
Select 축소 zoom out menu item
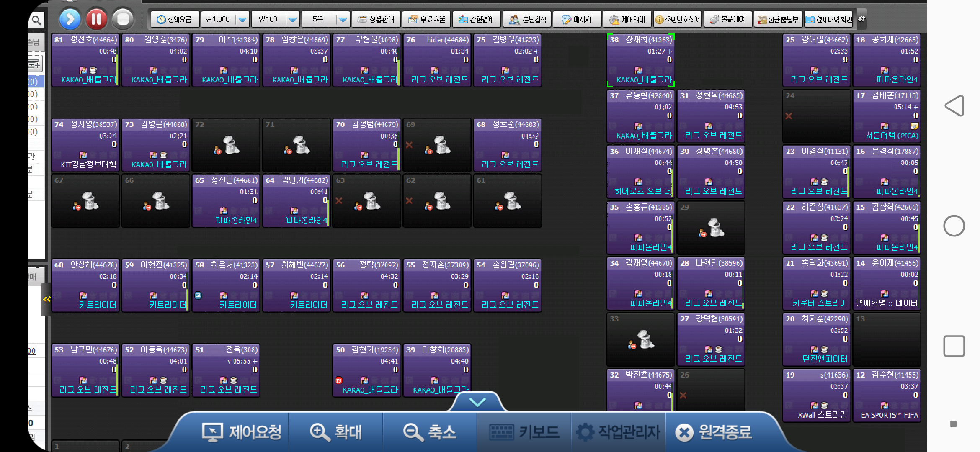430,432
